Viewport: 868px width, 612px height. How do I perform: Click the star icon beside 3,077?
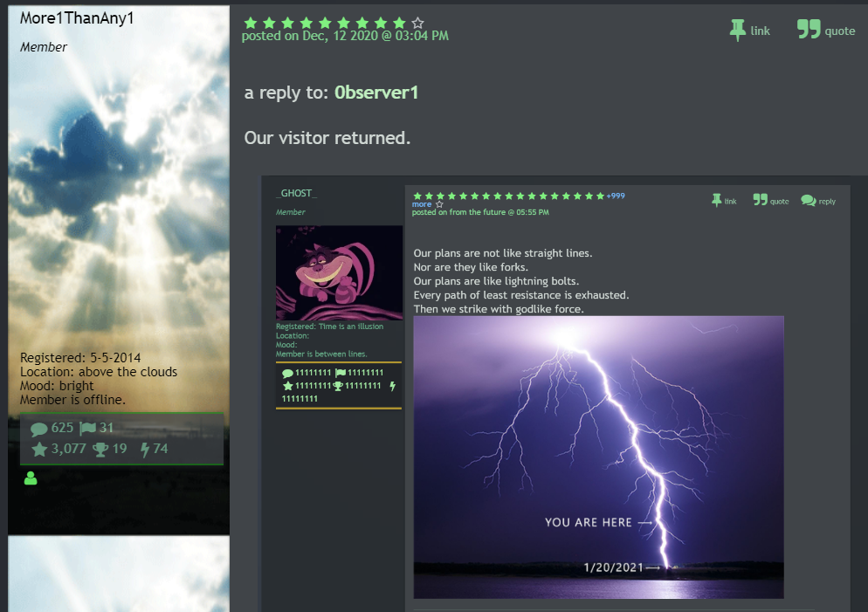(x=39, y=450)
